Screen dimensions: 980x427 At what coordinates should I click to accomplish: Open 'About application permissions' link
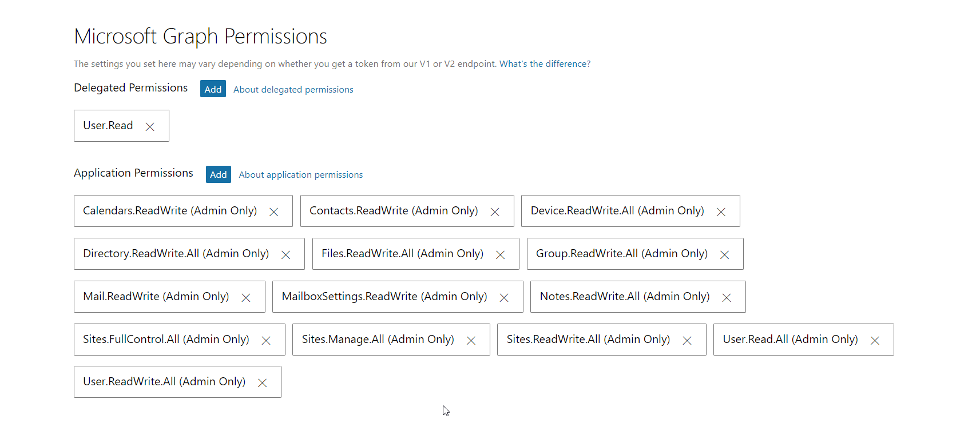301,175
